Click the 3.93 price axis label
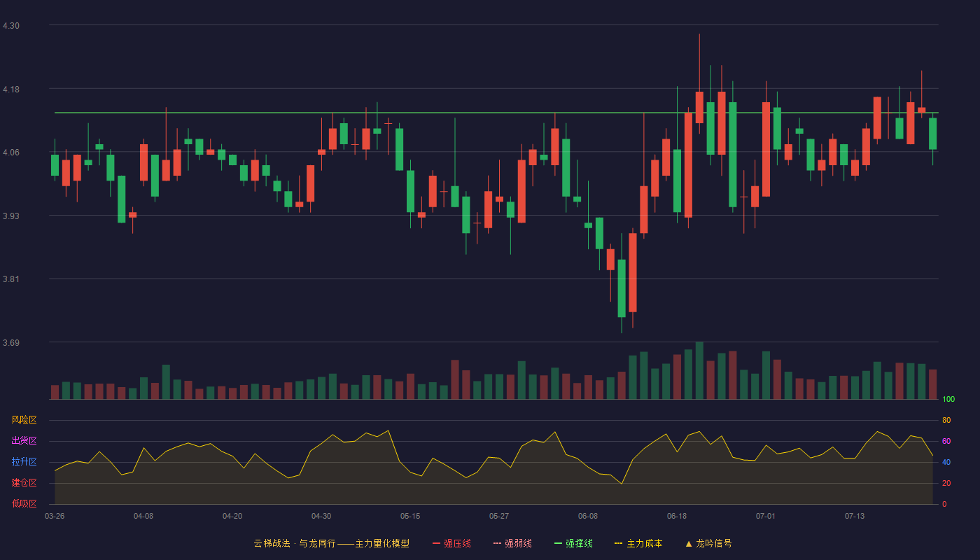The height and width of the screenshot is (560, 980). 11,216
